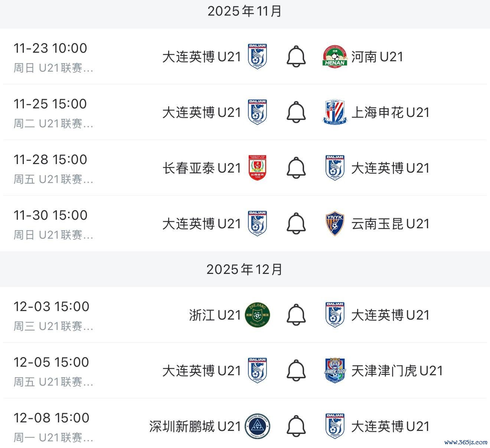This screenshot has height=448, width=490.
Task: Toggle reminder bell for Shanghai Shenhua match
Action: coord(296,112)
